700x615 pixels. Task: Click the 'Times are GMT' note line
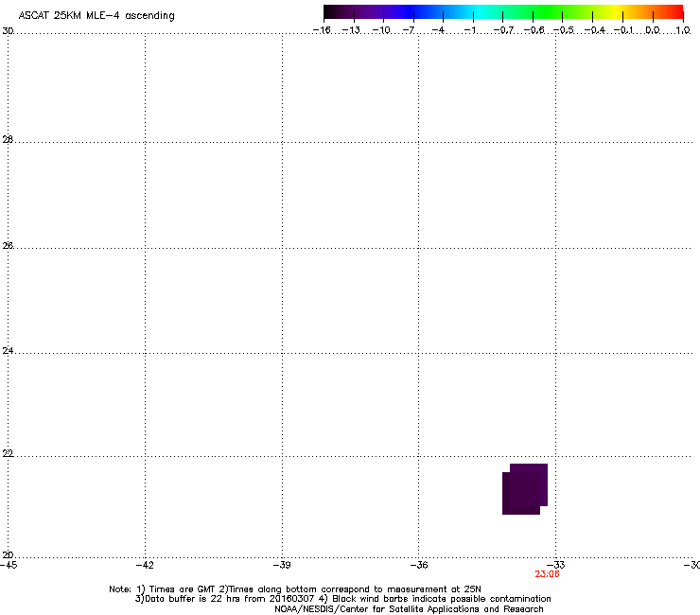pyautogui.click(x=295, y=589)
